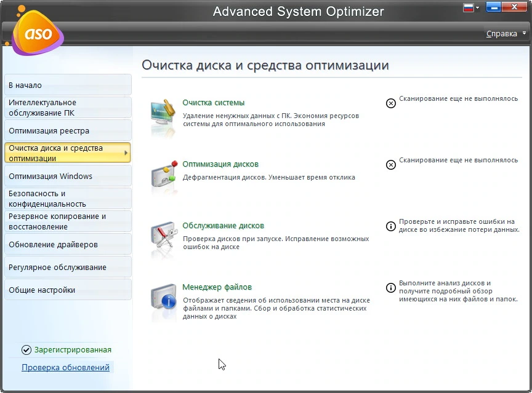Viewport: 532px width, 393px height.
Task: Click Выполните анализ дисков hint text
Action: tap(458, 291)
